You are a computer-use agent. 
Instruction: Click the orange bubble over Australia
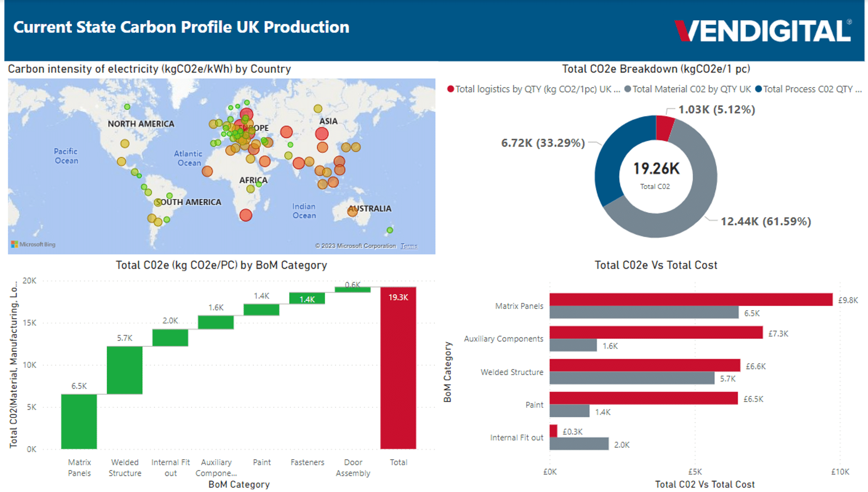[x=352, y=212]
